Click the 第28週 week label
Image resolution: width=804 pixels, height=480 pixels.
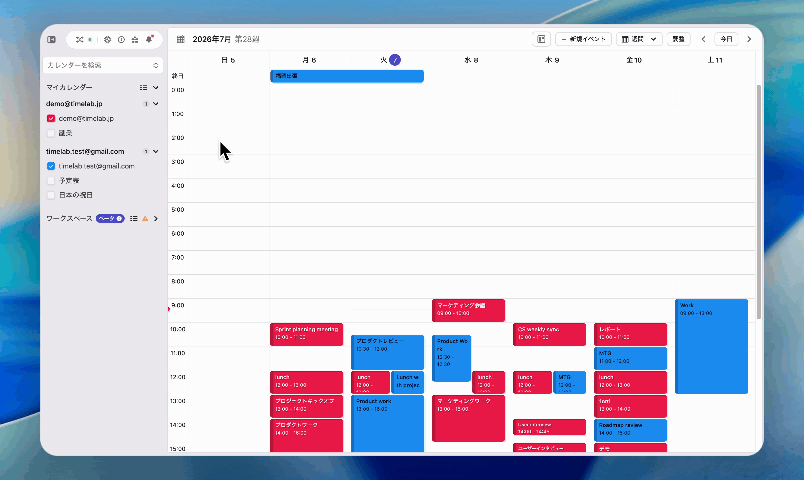click(247, 39)
